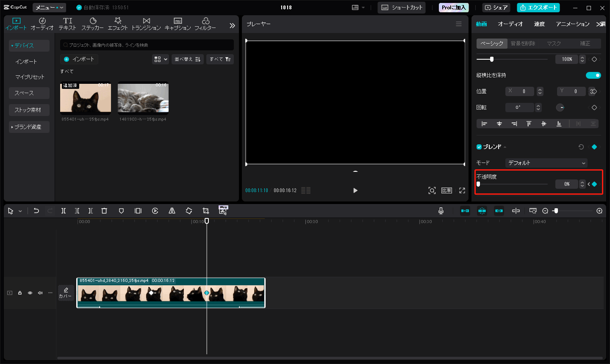Open the キャプション tab
The image size is (610, 364).
coord(177,24)
